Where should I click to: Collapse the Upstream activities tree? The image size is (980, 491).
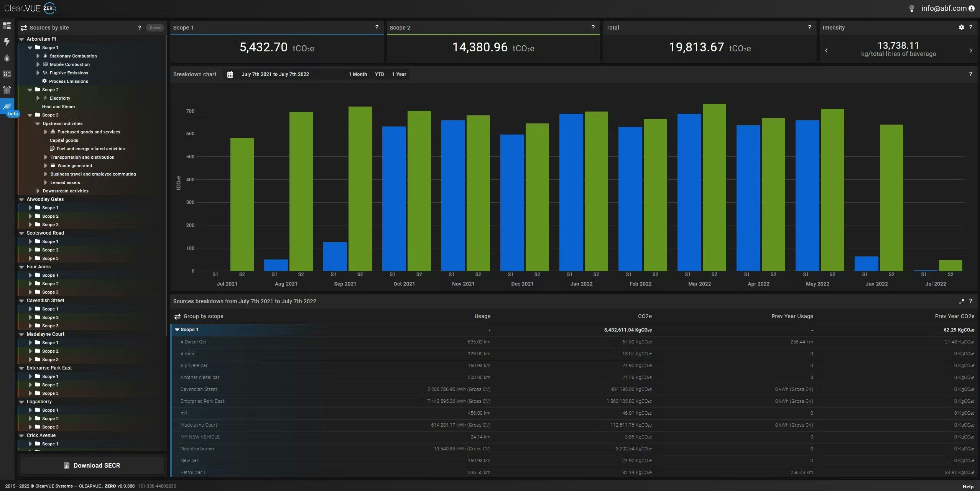(38, 123)
